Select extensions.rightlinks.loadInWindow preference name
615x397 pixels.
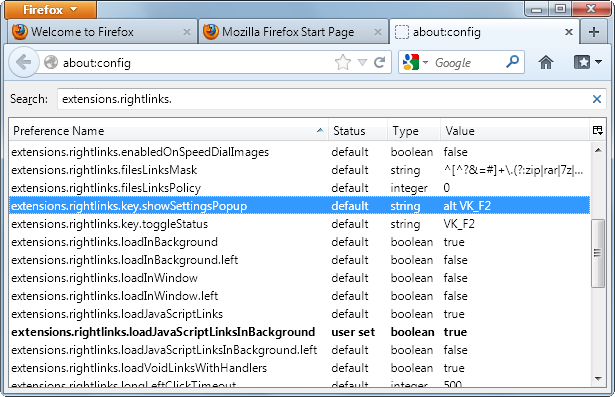point(104,278)
